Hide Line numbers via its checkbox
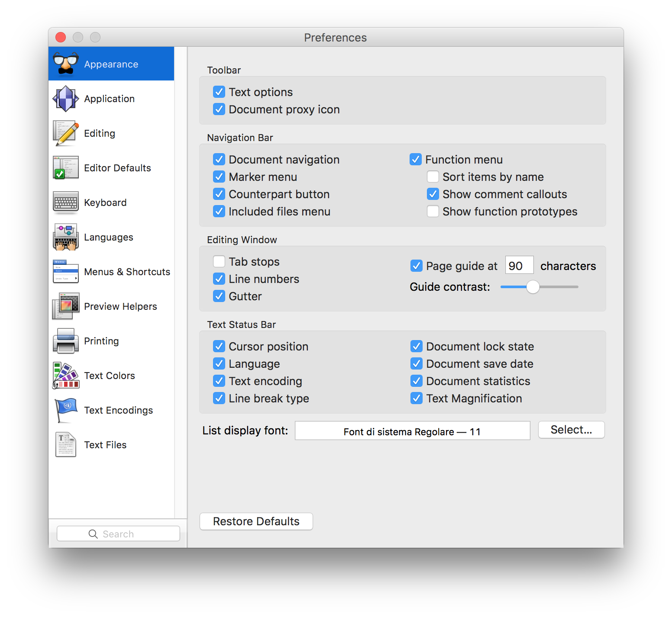Screen dimensions: 672x617 coord(219,279)
